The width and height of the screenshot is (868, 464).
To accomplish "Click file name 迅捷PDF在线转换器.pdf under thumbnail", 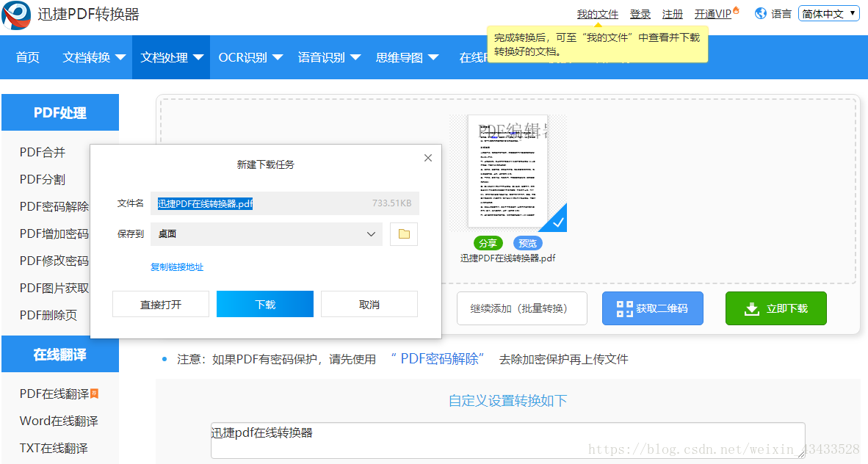I will (507, 258).
